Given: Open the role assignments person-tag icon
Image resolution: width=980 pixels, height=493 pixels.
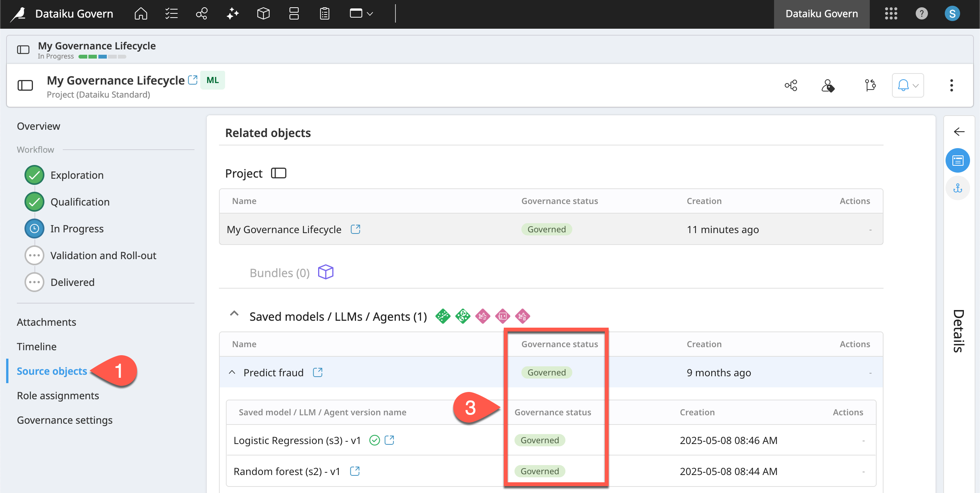Looking at the screenshot, I should 828,85.
